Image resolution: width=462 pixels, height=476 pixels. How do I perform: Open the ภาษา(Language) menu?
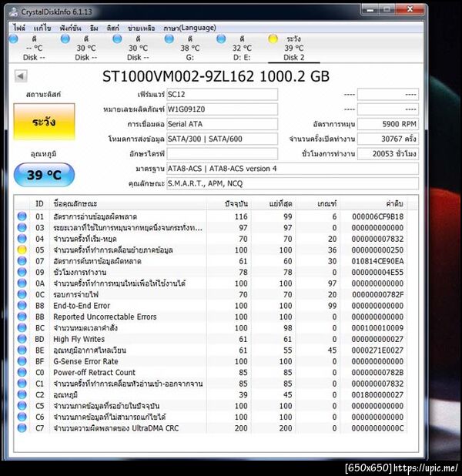[x=189, y=28]
